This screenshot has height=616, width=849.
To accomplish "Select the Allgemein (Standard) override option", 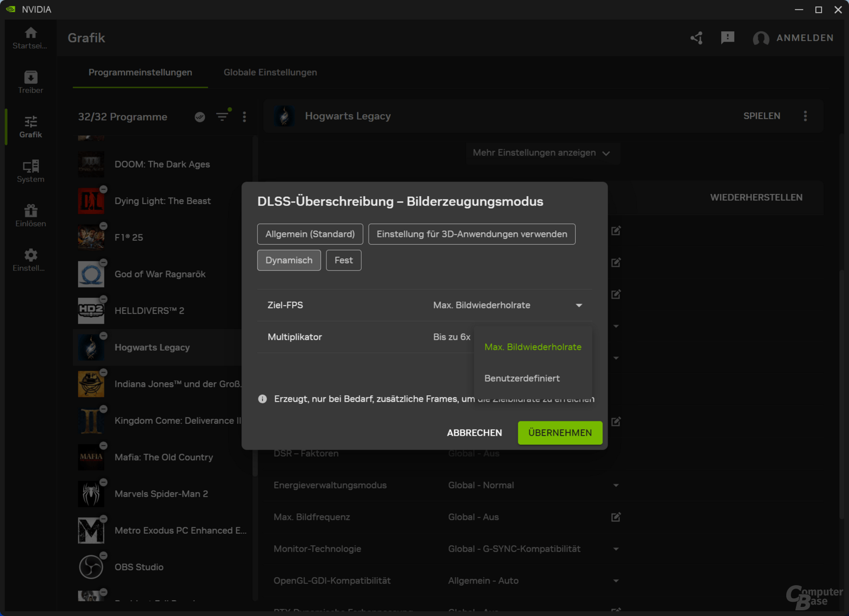I will tap(310, 234).
